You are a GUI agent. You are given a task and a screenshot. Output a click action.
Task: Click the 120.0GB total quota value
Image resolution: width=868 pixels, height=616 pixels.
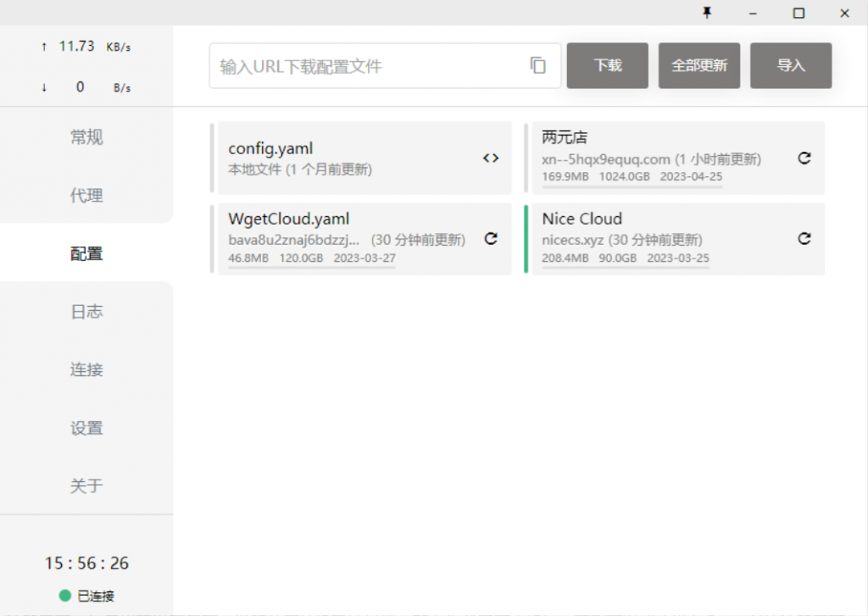301,258
